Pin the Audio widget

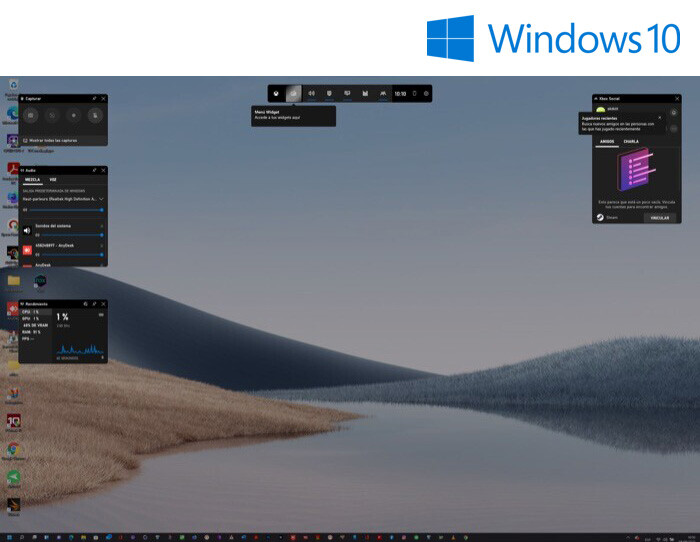click(x=94, y=170)
